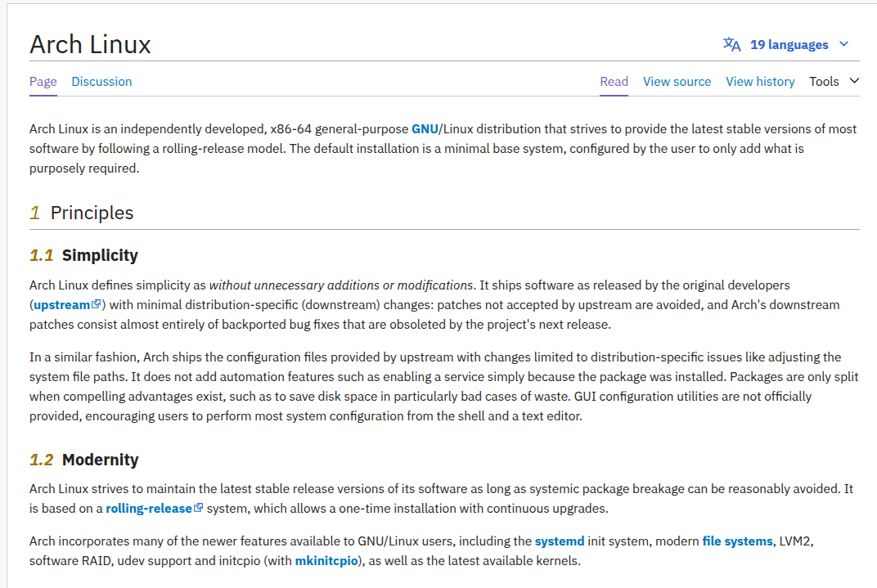Click external-link icon beside upstream
Screen dimensions: 877x588
[97, 304]
